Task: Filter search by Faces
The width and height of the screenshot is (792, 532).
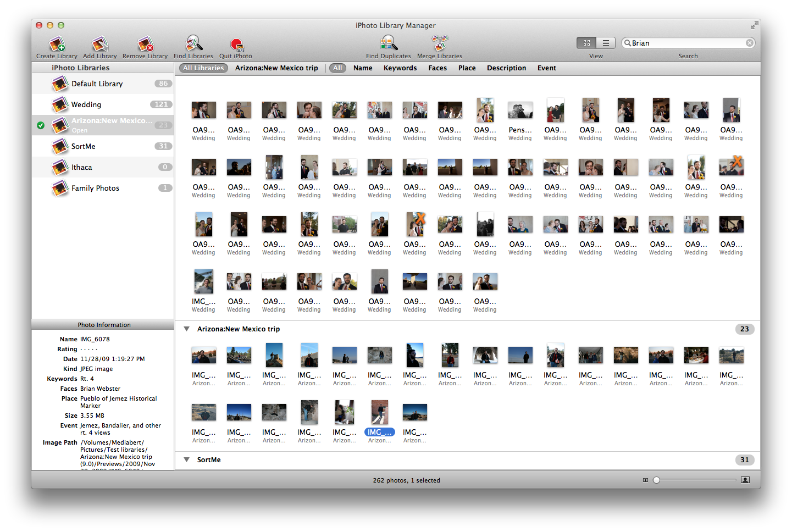Action: [x=437, y=68]
